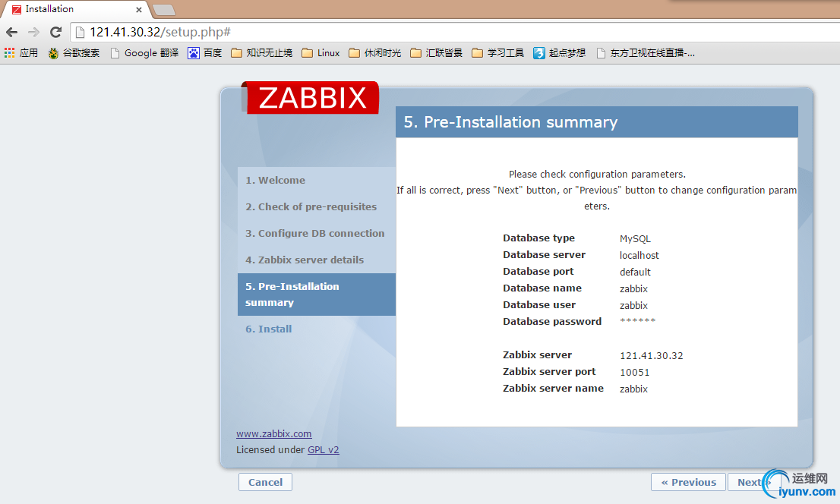Screen dimensions: 840x504
Task: Click the default database port value
Action: (x=635, y=272)
